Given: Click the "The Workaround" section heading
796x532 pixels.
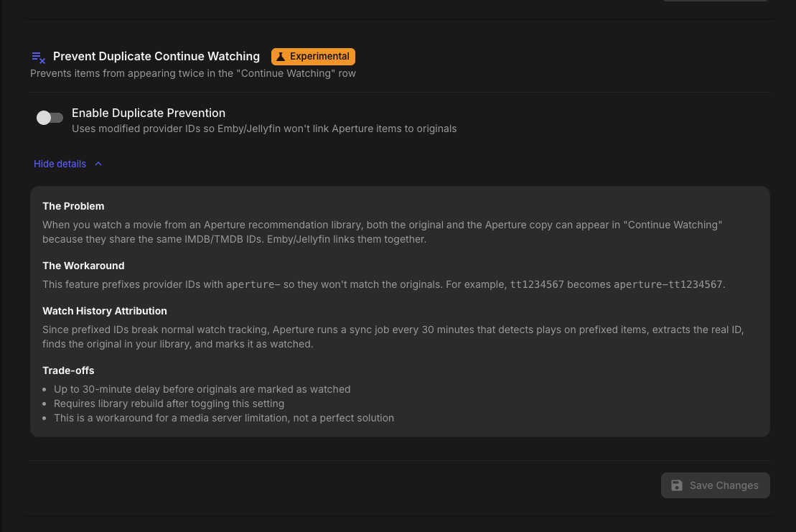Looking at the screenshot, I should (x=83, y=266).
